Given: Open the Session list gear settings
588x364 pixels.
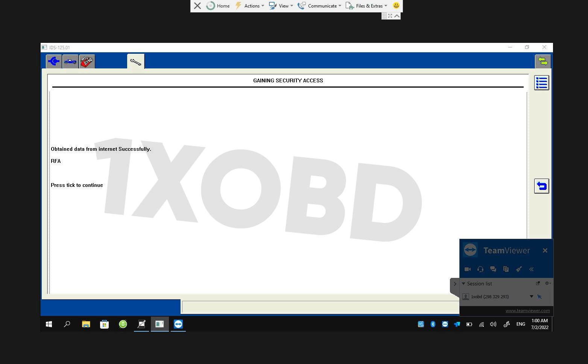Looking at the screenshot, I should pos(548,283).
